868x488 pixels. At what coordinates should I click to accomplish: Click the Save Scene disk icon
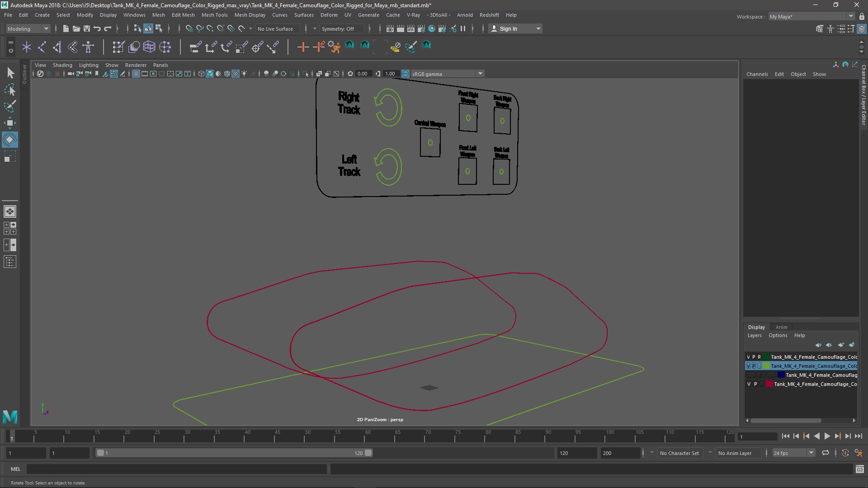(x=86, y=28)
